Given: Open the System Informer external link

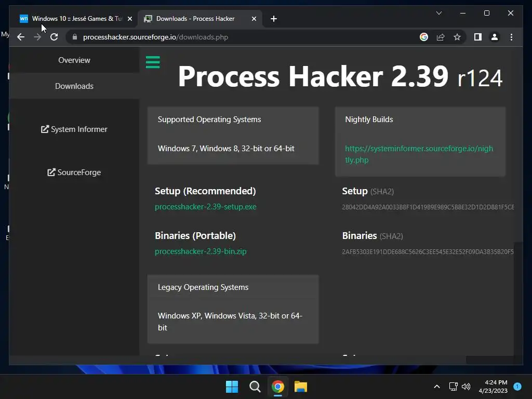Looking at the screenshot, I should pos(74,129).
